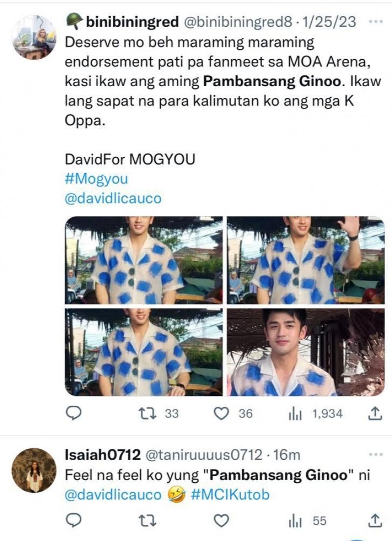
Task: Open more options for binibiningred tweet
Action: (375, 22)
